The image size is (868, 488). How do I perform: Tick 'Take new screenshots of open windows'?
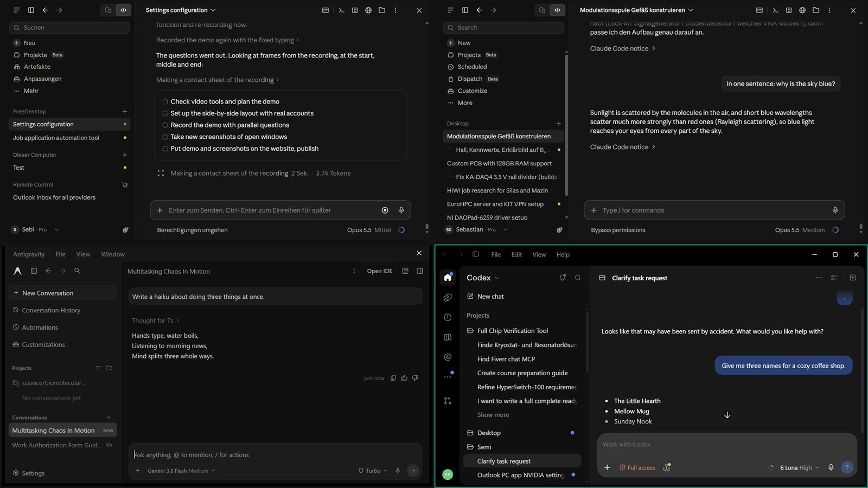click(x=165, y=137)
